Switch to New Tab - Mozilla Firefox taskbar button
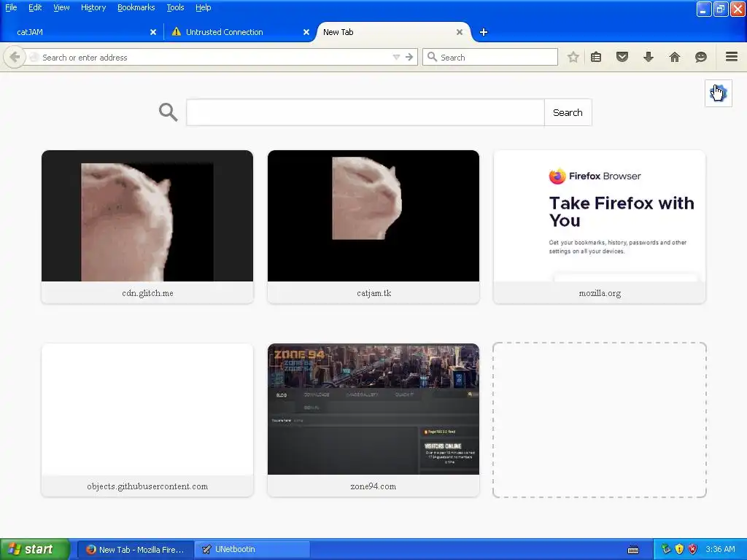 click(135, 550)
